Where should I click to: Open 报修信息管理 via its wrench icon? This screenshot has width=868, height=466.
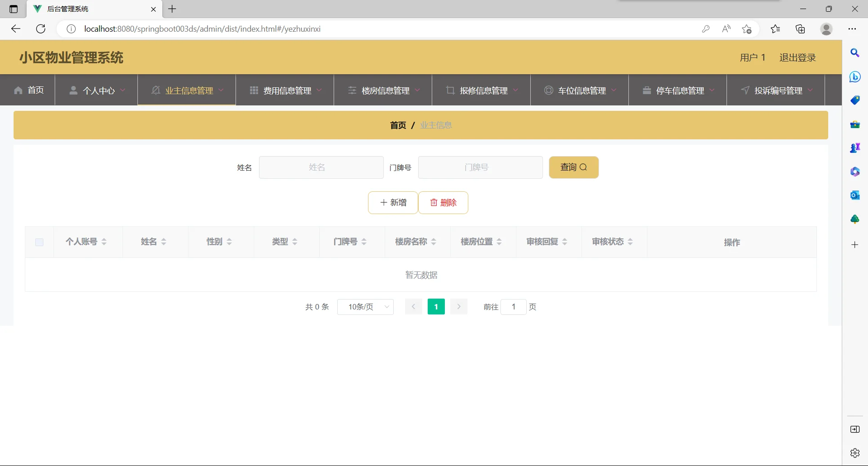(x=450, y=90)
